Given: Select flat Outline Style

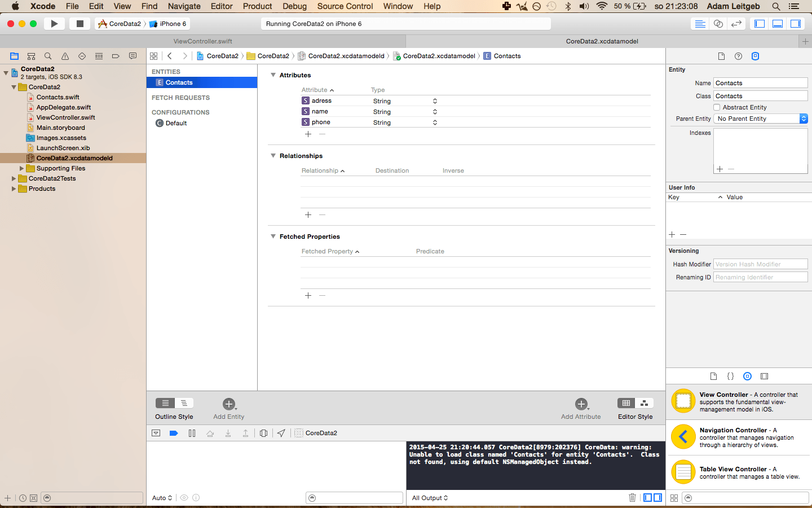Looking at the screenshot, I should point(165,403).
